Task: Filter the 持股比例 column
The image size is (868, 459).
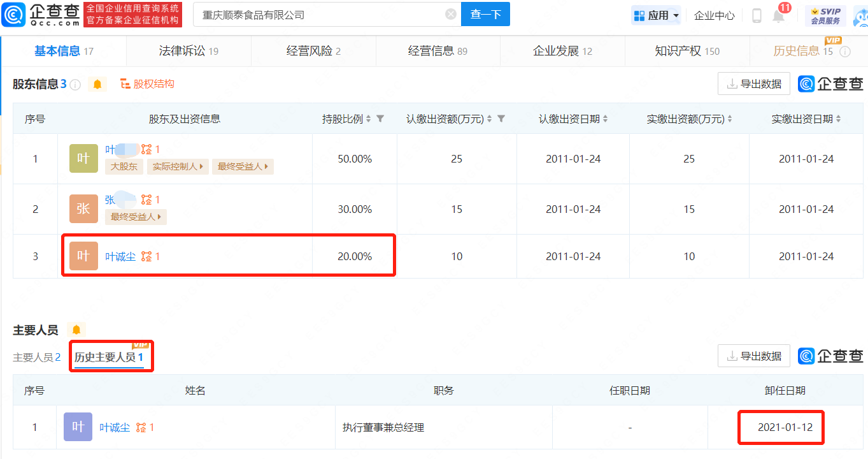Action: [x=380, y=119]
